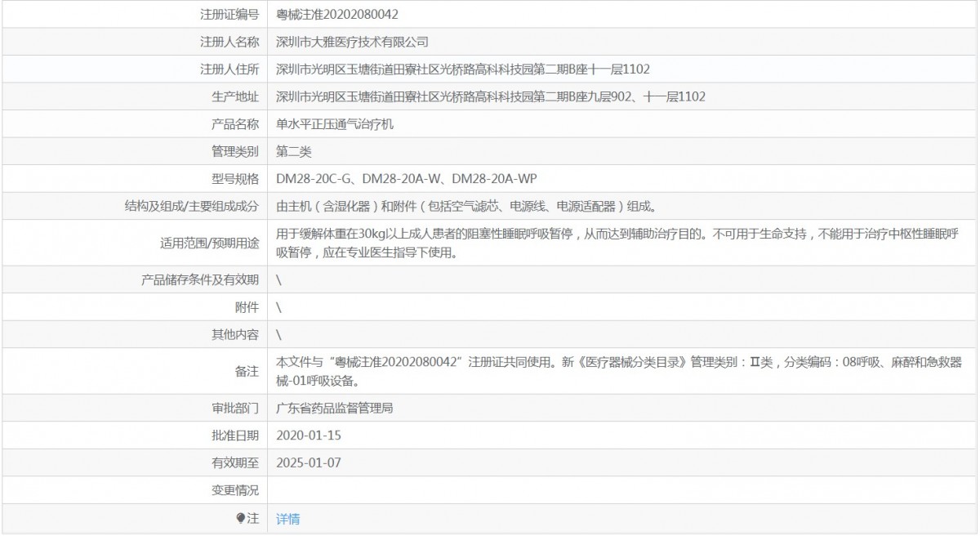Viewport: 980px width, 536px height.
Task: Click the registrant address ending B座十一层1102
Action: (x=463, y=69)
